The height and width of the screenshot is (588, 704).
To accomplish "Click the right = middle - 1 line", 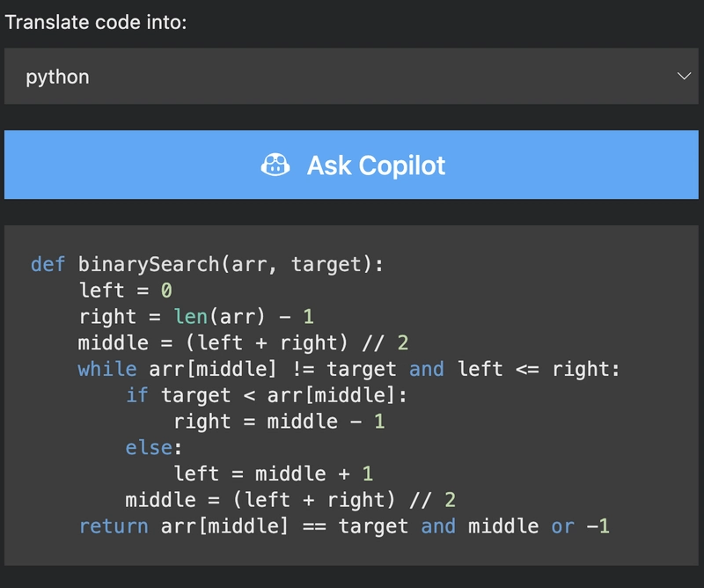I will [279, 422].
